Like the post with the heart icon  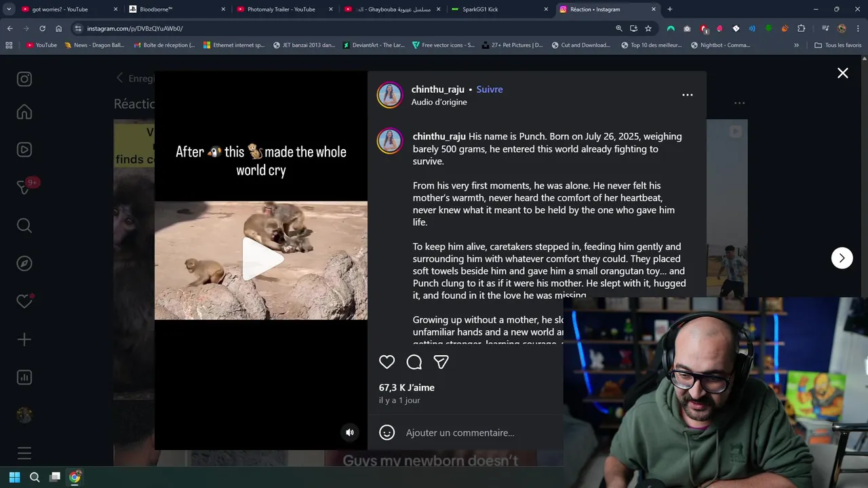point(387,362)
